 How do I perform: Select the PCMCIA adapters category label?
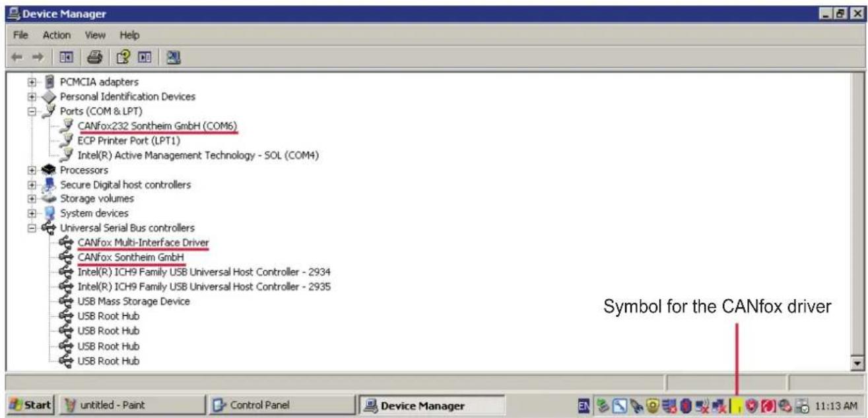click(99, 82)
